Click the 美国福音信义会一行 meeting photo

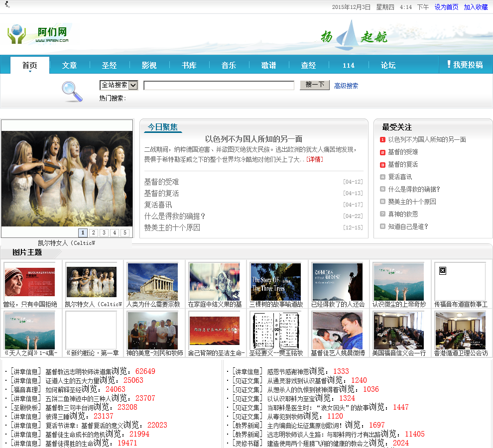(x=399, y=331)
